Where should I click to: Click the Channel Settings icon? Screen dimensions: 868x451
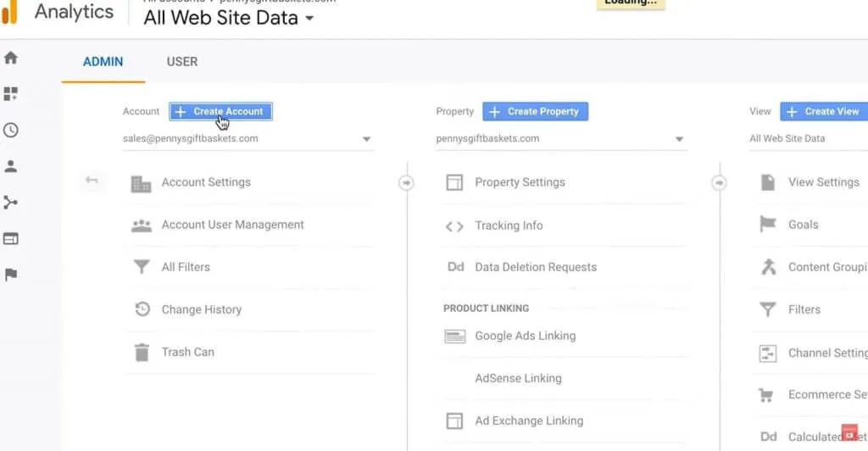(x=768, y=353)
